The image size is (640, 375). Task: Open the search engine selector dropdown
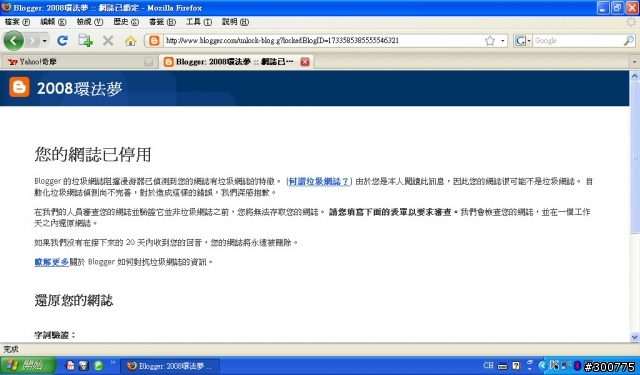(523, 40)
